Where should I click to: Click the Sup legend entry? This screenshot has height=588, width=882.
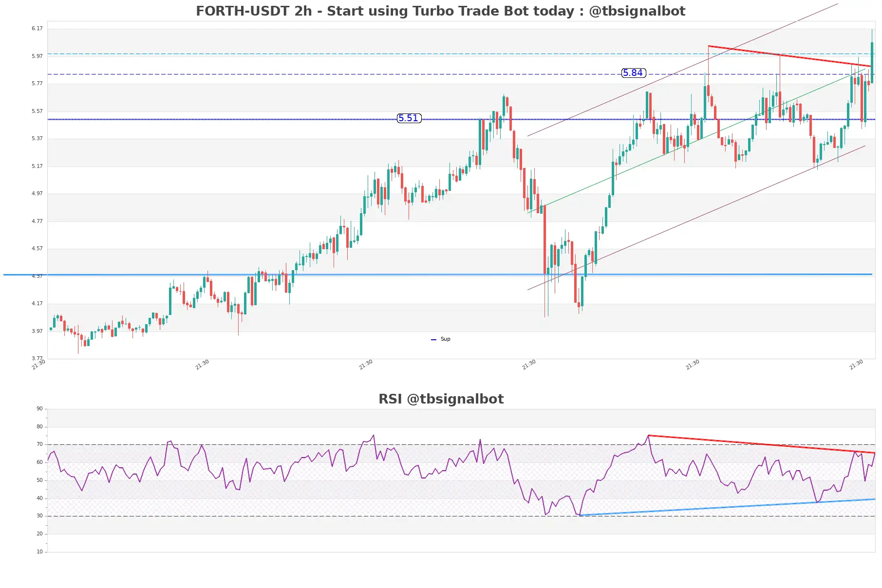coord(441,339)
